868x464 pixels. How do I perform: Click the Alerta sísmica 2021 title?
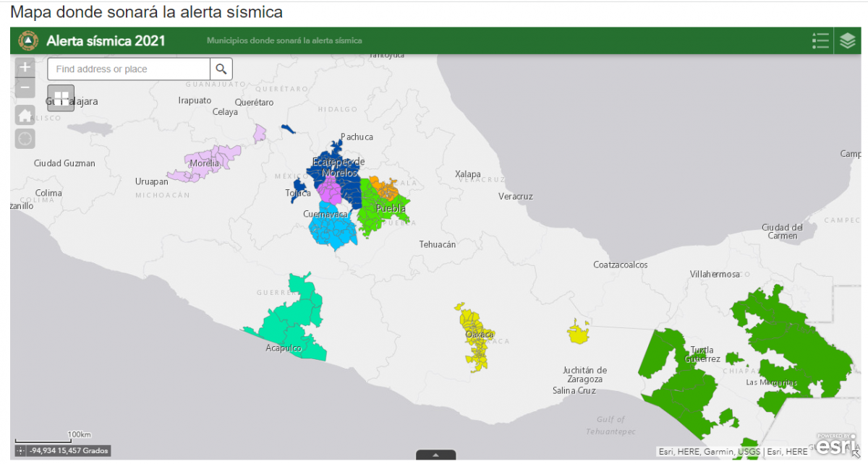click(x=106, y=40)
